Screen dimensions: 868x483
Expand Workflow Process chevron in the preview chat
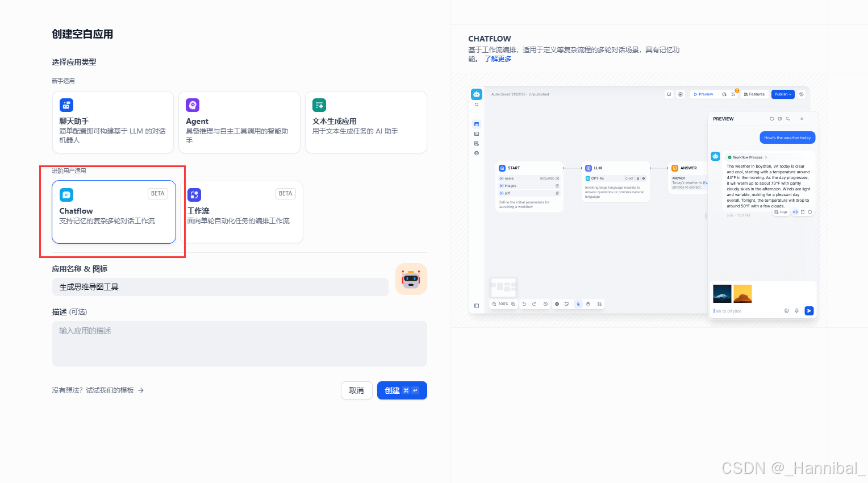(x=766, y=157)
